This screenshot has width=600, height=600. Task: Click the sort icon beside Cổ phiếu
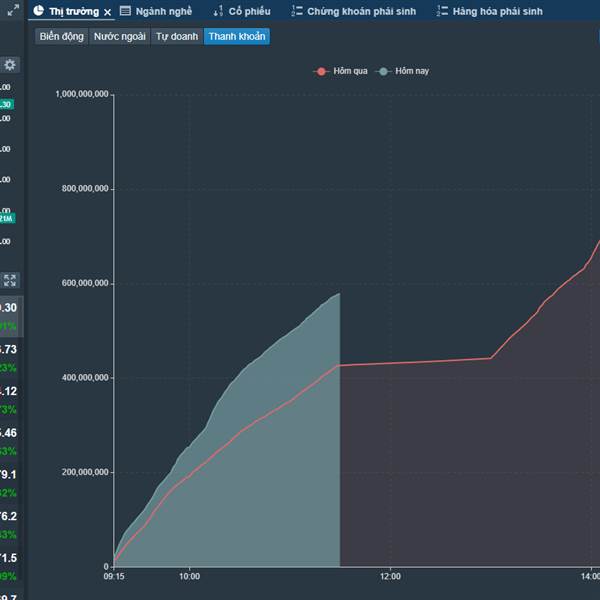[218, 11]
